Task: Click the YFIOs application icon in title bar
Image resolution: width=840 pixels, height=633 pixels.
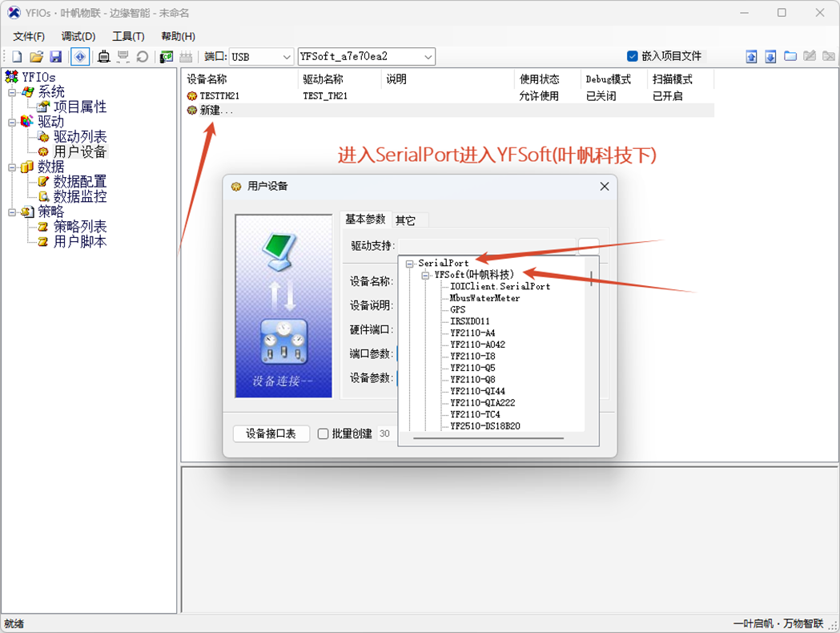Action: pyautogui.click(x=14, y=12)
